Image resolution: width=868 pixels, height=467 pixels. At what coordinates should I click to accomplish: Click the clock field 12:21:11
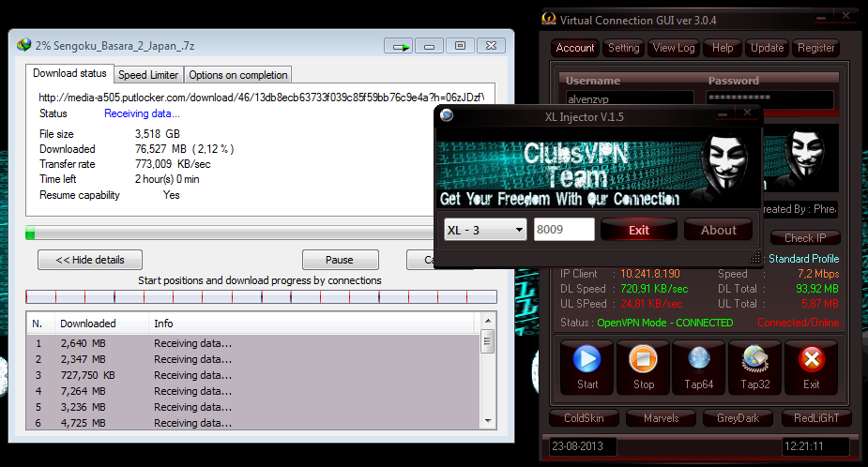click(x=816, y=446)
